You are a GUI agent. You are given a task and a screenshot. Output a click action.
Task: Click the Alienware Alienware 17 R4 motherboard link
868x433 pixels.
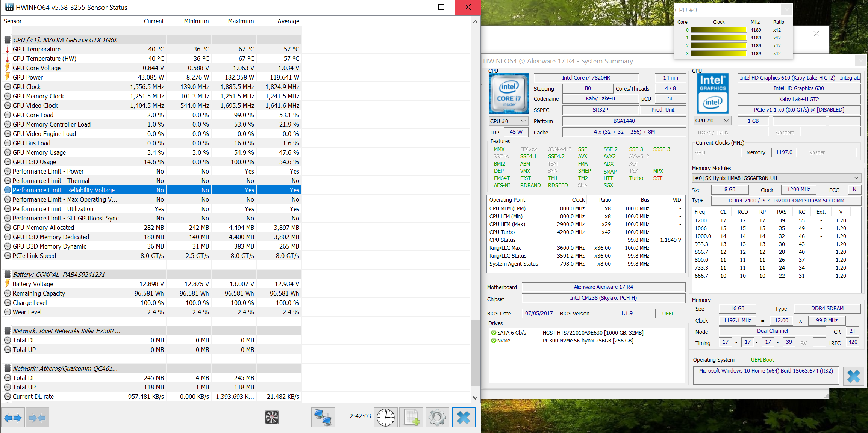tap(603, 287)
